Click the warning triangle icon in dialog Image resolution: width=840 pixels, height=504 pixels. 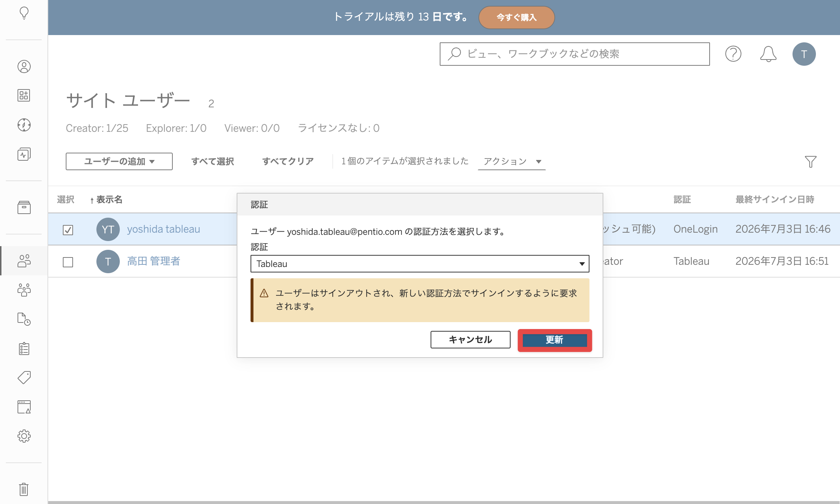click(x=264, y=293)
